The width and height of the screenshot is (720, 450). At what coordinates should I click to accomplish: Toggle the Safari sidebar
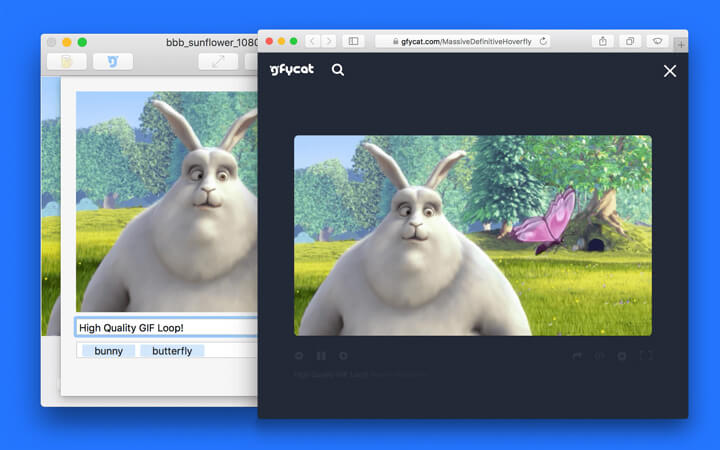pyautogui.click(x=354, y=41)
